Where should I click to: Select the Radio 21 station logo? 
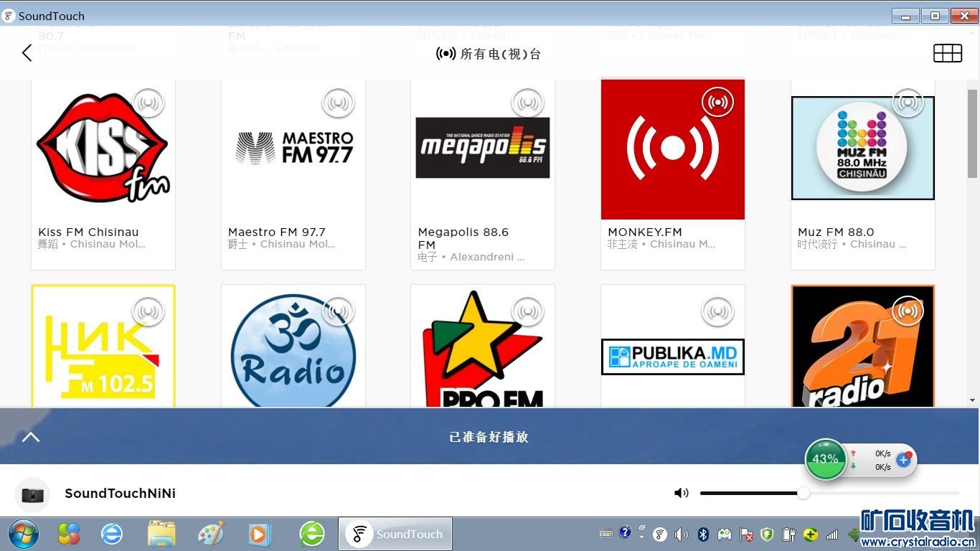[863, 346]
